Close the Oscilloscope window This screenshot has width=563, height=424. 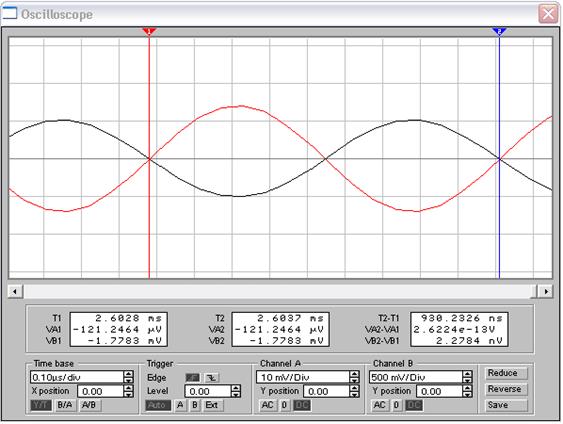click(x=548, y=14)
